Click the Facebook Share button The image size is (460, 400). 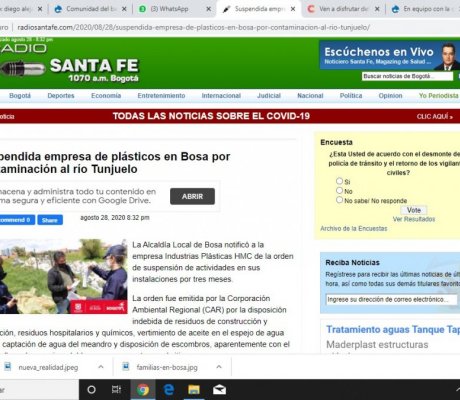pyautogui.click(x=50, y=220)
